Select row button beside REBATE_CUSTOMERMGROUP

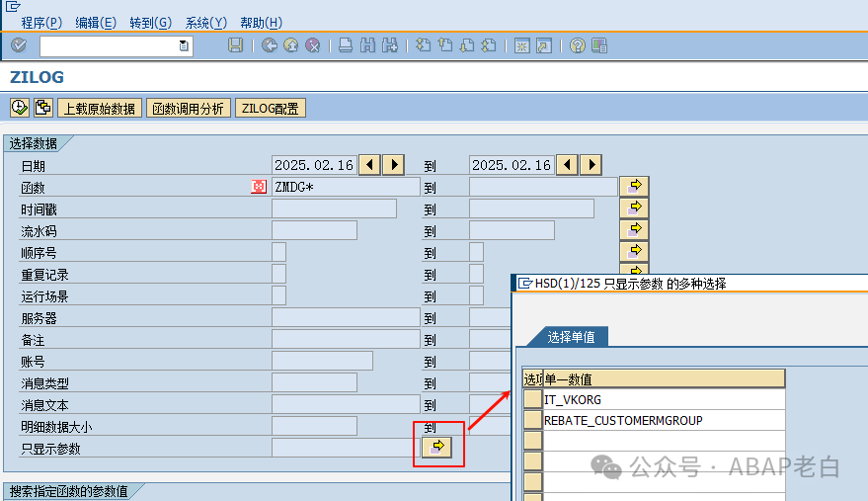coord(532,420)
